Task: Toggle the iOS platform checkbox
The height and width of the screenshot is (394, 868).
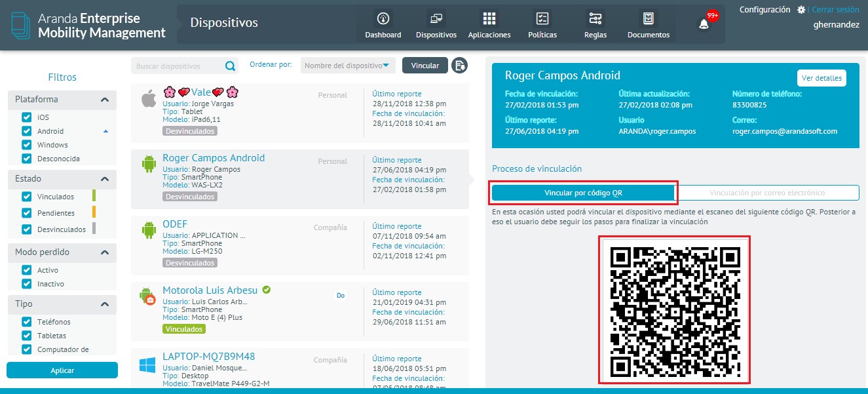Action: [27, 117]
